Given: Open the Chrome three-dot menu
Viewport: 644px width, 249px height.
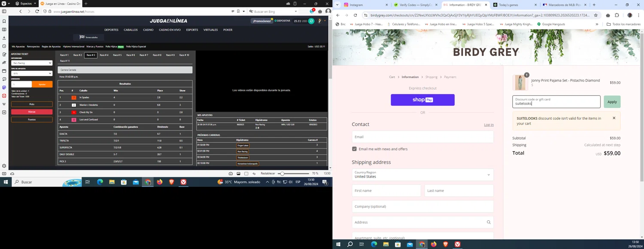Looking at the screenshot, I should (639, 15).
